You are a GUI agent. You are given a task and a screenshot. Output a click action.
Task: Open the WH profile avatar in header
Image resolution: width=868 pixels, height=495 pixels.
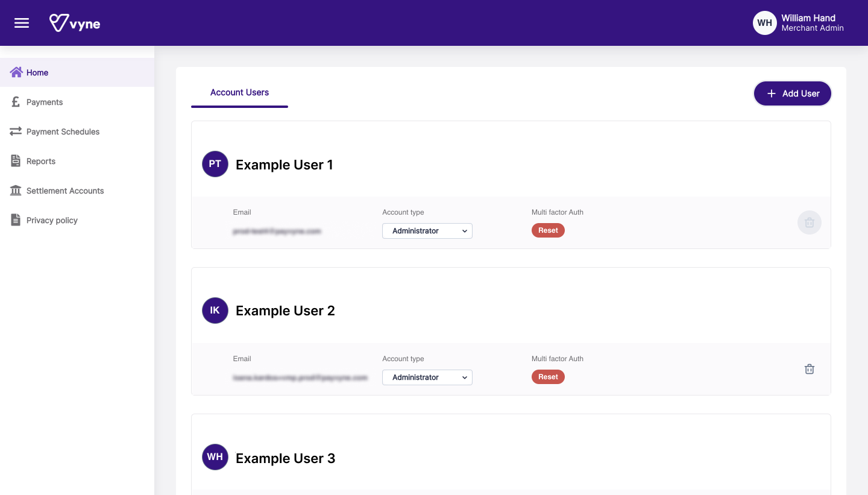coord(764,23)
